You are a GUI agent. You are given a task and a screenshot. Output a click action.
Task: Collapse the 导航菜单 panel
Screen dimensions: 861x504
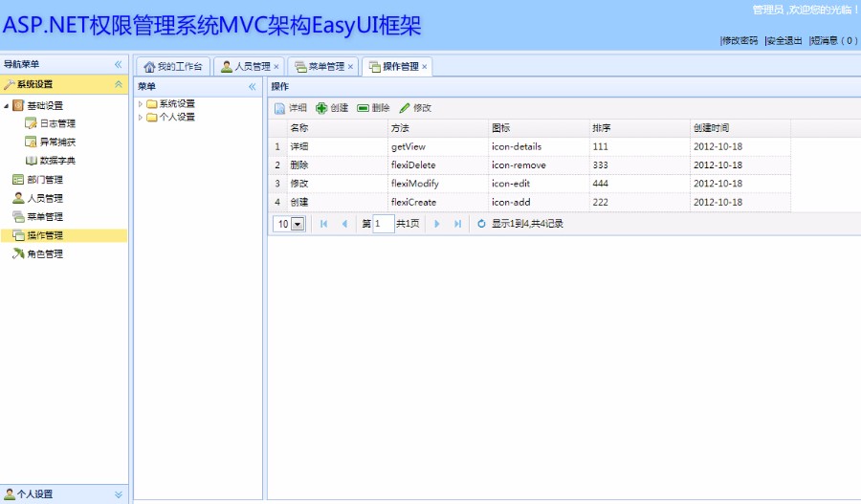(x=118, y=65)
